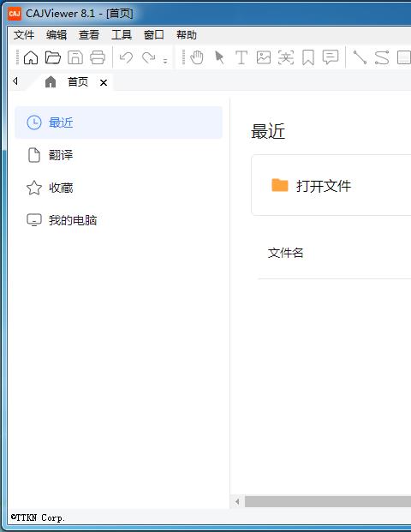Open a file via folder toolbar icon
The height and width of the screenshot is (532, 411).
[53, 57]
